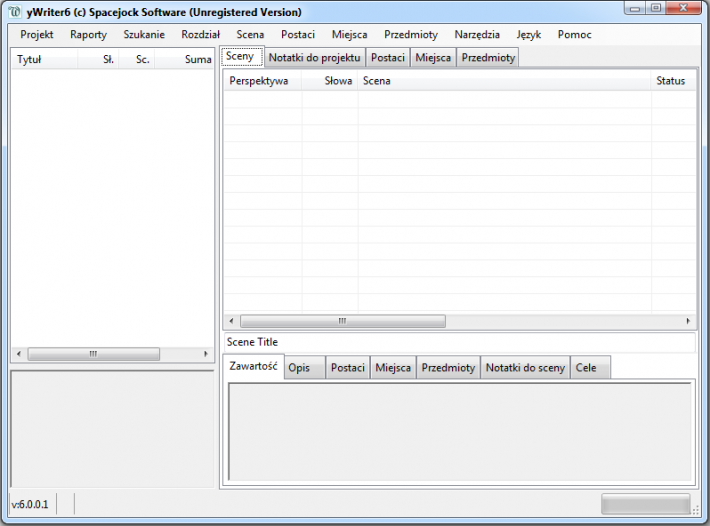Switch to the Notatki do projektu tab
Screen dimensions: 710x526
tap(315, 58)
